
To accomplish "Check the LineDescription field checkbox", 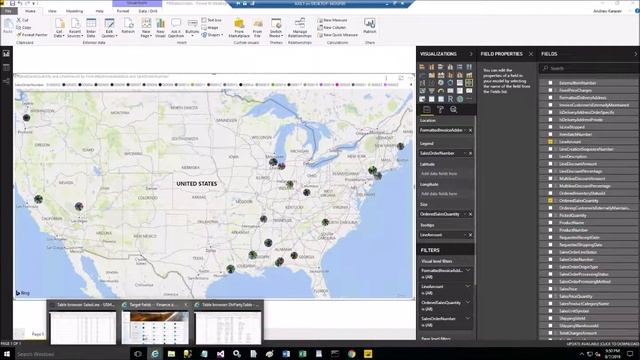I will [550, 156].
